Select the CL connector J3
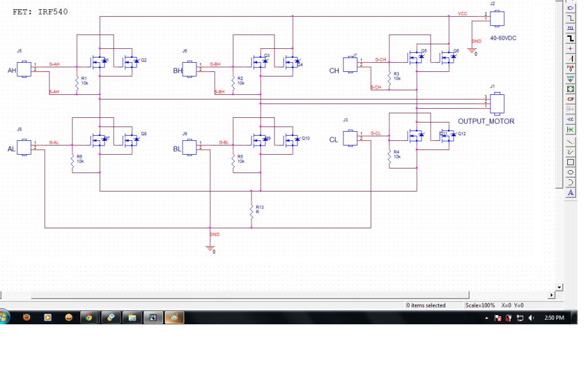This screenshot has width=588, height=368. [350, 138]
